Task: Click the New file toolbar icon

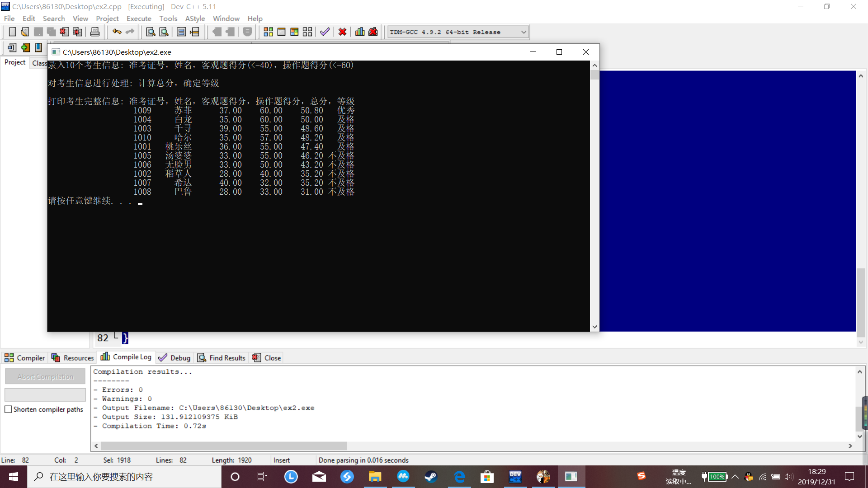Action: point(12,32)
